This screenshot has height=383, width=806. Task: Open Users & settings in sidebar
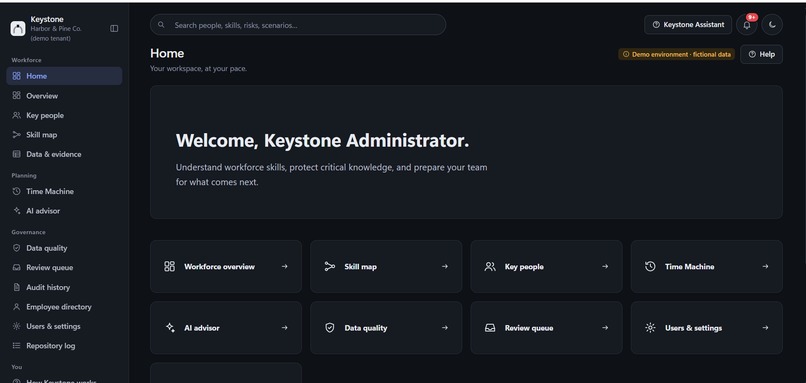64,326
